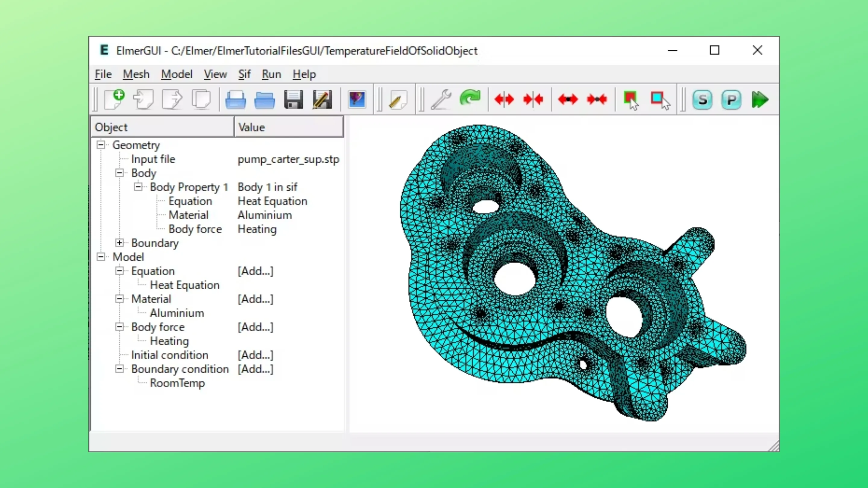Collapse the Equation node under Model
868x488 pixels.
coord(120,271)
